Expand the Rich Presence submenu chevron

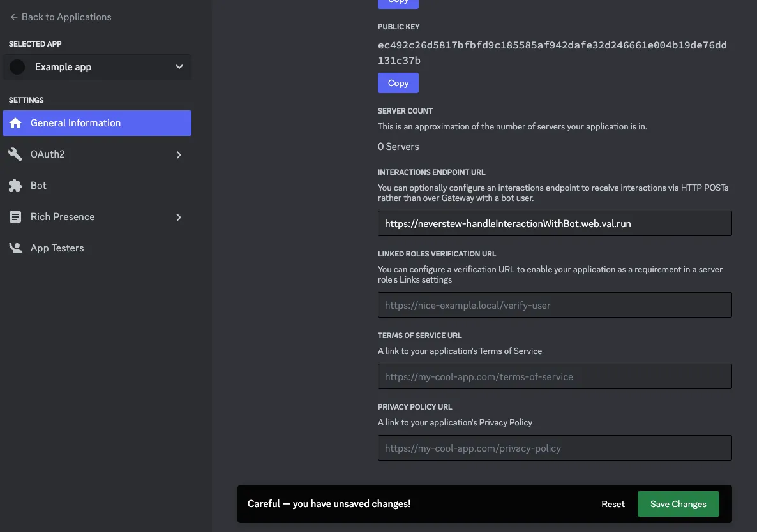click(179, 217)
